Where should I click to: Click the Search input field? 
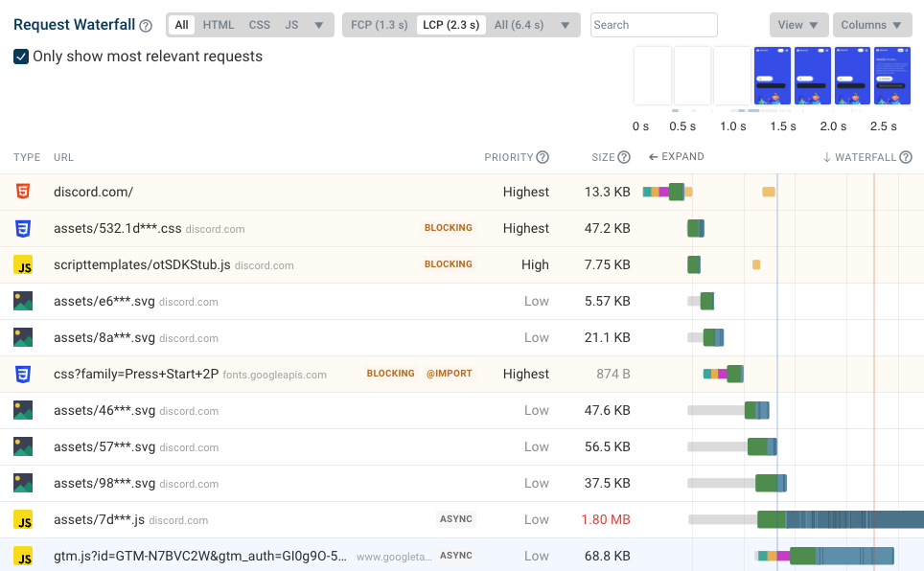(x=654, y=25)
